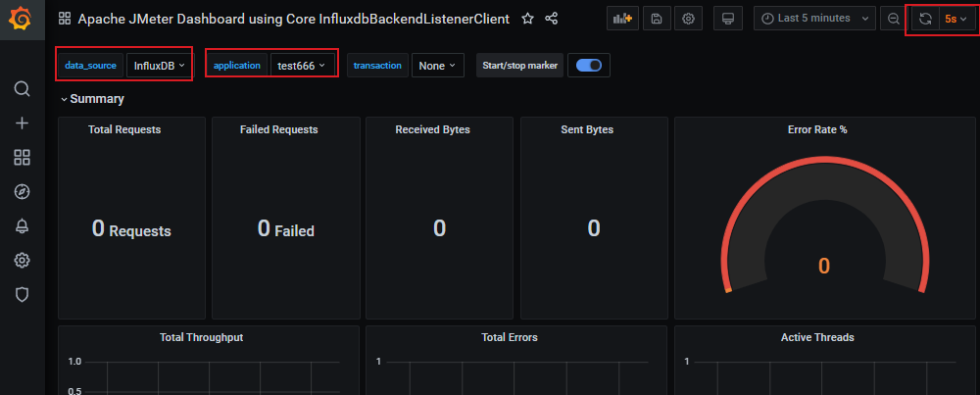Open the 5s refresh interval dropdown
Image resolution: width=980 pixels, height=395 pixels.
point(955,19)
